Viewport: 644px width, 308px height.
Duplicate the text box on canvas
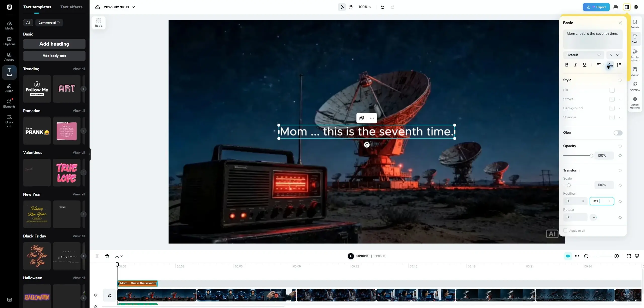(x=361, y=118)
